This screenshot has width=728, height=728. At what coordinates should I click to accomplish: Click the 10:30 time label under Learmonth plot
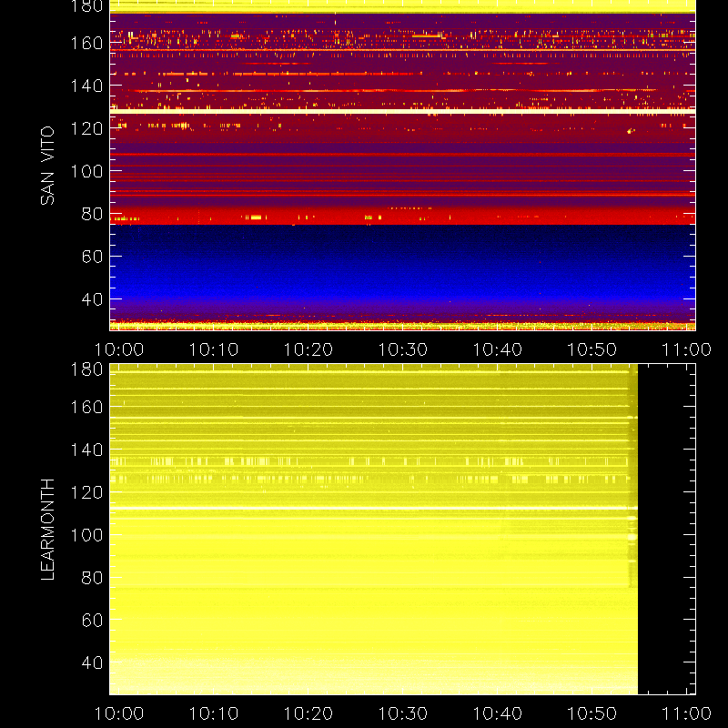pos(402,713)
